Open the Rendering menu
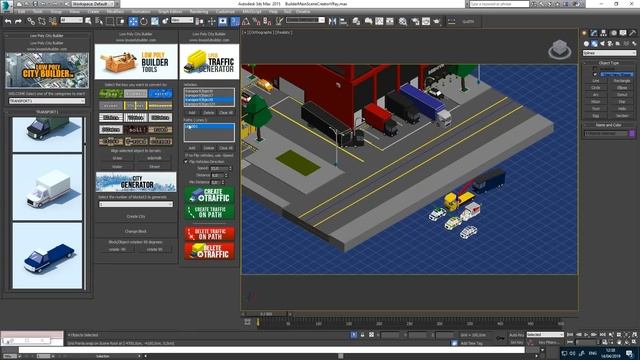 [x=199, y=12]
